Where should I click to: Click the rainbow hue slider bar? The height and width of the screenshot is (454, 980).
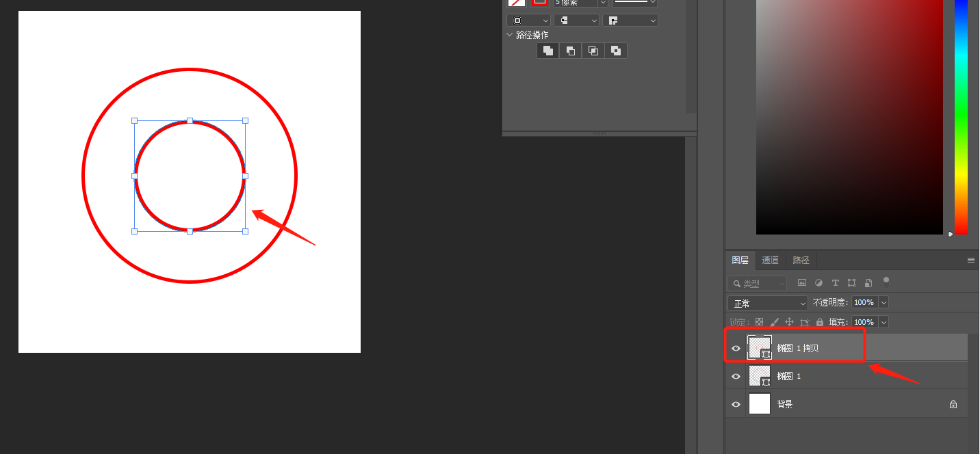click(961, 117)
